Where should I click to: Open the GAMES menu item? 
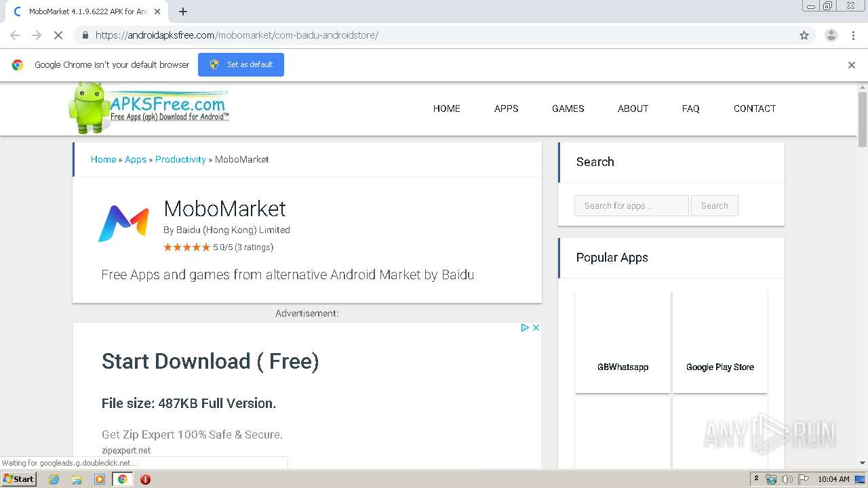coord(568,108)
